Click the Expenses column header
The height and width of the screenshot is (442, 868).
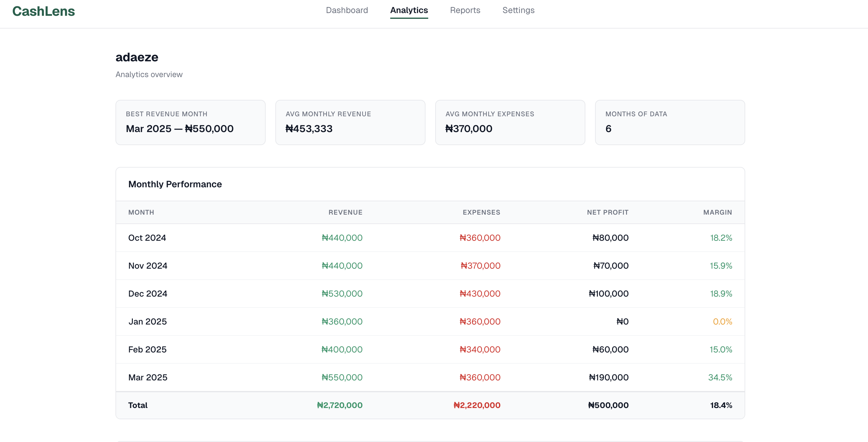click(481, 212)
